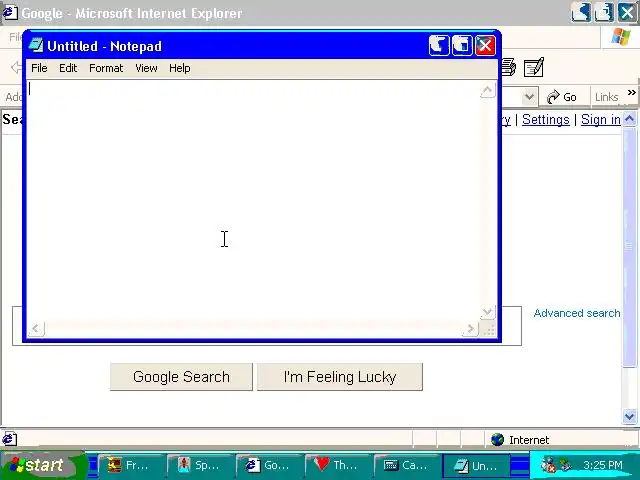The width and height of the screenshot is (640, 480).
Task: Restore down the Internet Explorer window
Action: (x=604, y=12)
